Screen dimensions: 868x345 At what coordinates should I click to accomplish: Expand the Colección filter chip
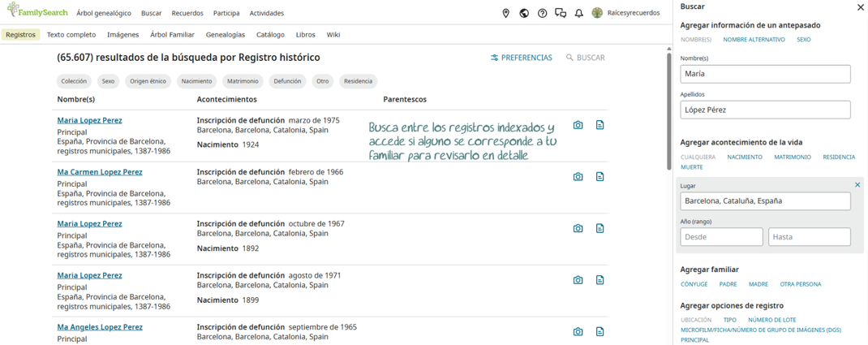pyautogui.click(x=74, y=81)
